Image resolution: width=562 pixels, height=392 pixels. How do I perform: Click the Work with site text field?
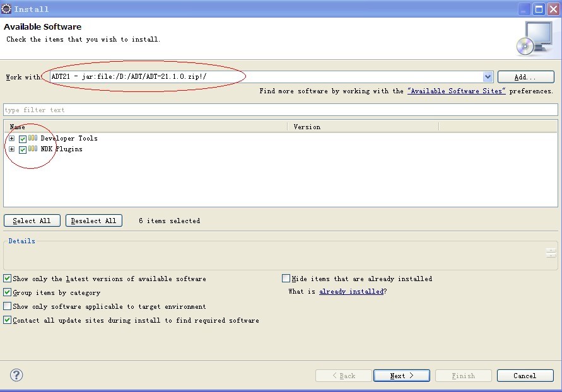(x=266, y=77)
